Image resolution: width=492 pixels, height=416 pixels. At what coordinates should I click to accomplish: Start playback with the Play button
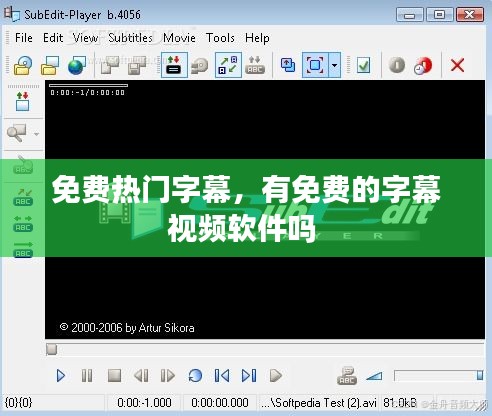[x=61, y=376]
